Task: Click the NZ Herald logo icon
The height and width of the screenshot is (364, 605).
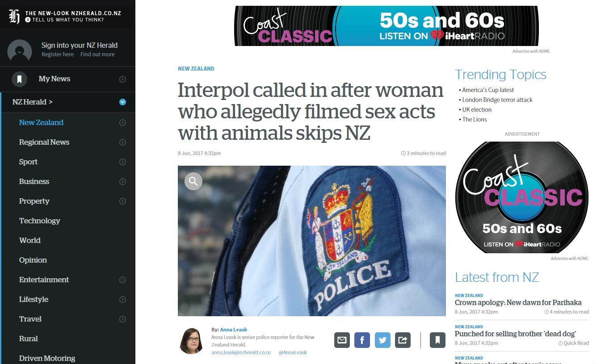Action: coord(14,16)
